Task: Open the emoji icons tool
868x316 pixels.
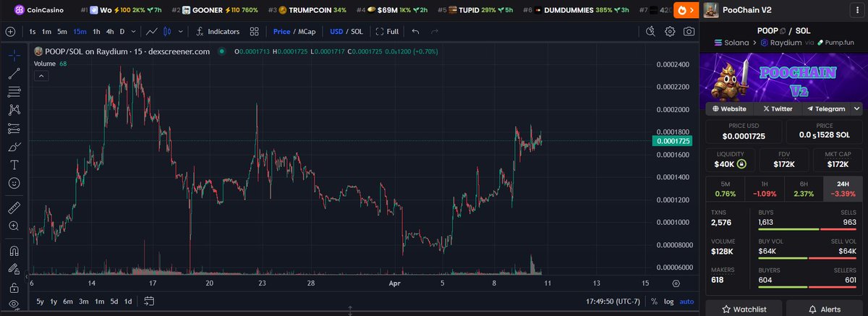Action: point(14,183)
